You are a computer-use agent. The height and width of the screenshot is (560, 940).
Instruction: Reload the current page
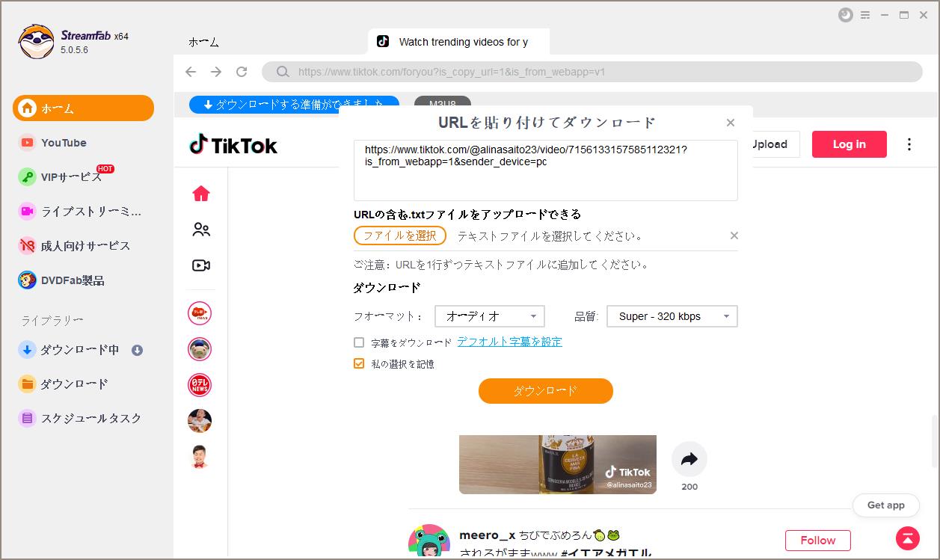click(242, 72)
